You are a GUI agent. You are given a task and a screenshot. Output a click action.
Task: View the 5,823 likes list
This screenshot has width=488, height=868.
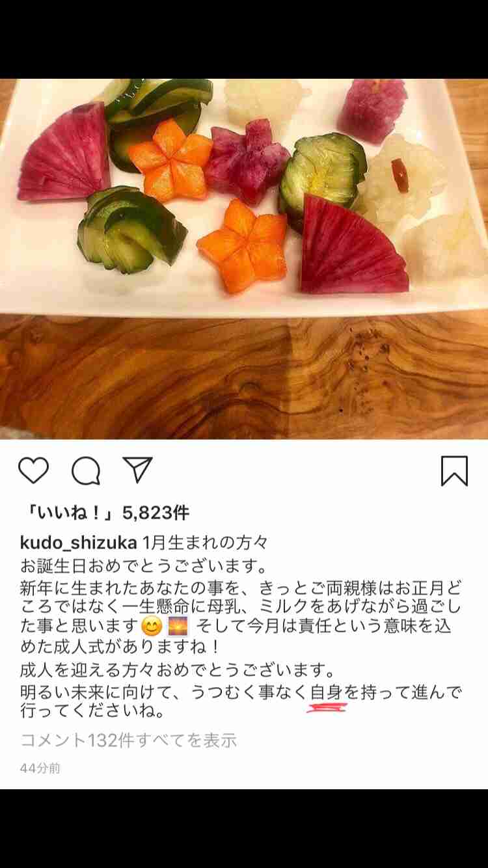coord(105,513)
